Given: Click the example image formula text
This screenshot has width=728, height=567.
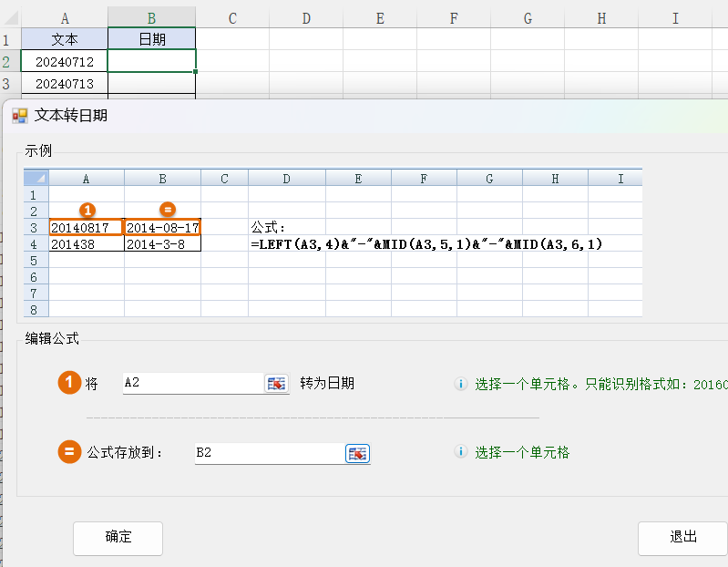Looking at the screenshot, I should (426, 244).
